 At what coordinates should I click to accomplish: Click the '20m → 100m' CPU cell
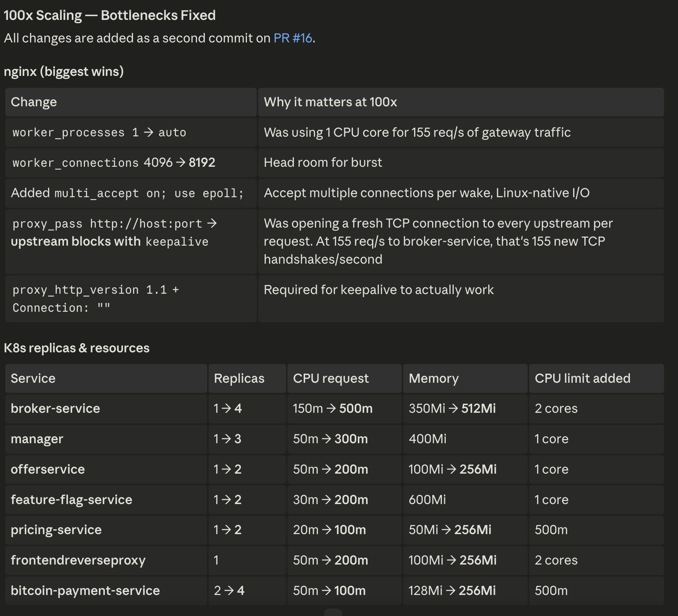point(345,530)
